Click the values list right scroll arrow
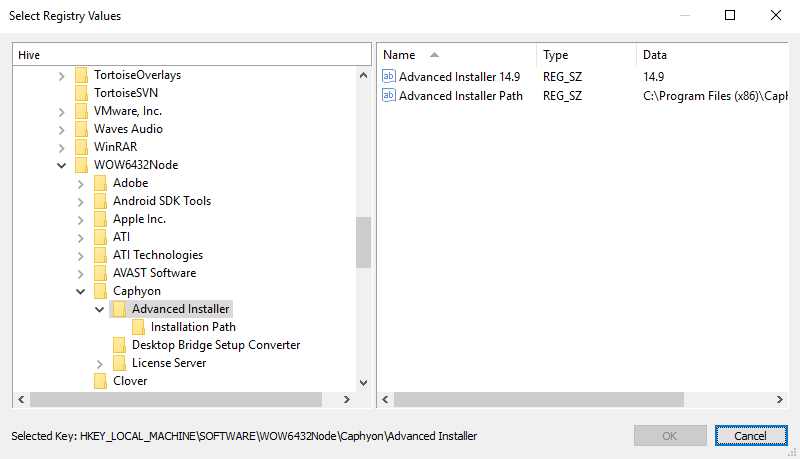 (779, 399)
